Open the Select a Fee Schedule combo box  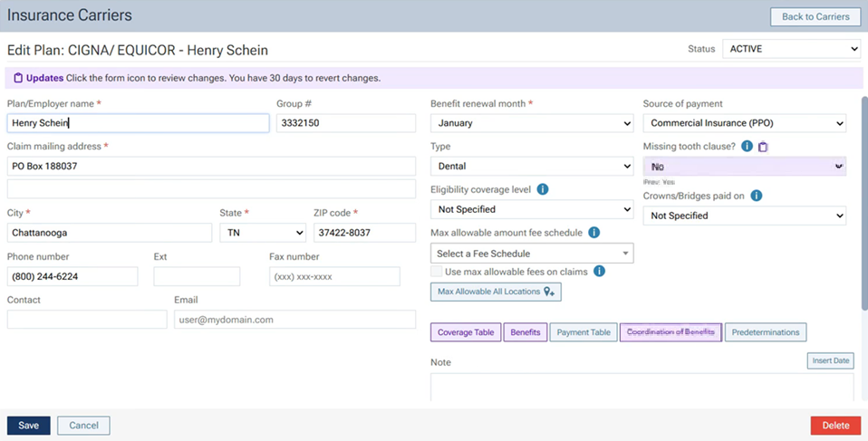pyautogui.click(x=531, y=254)
